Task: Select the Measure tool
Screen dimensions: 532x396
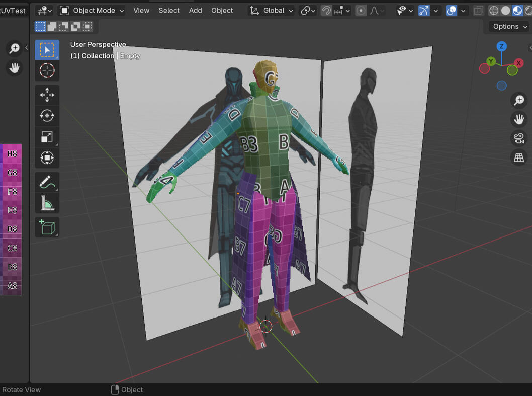Action: click(47, 203)
